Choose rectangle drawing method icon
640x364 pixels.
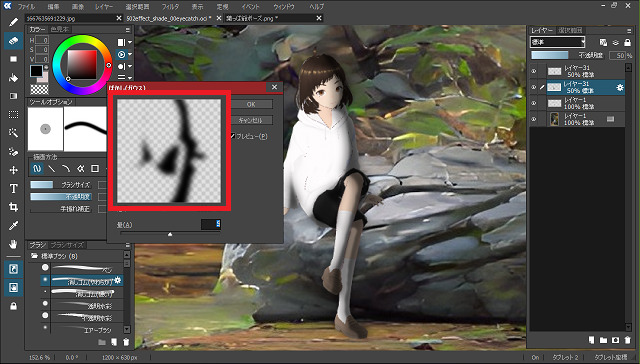point(95,168)
